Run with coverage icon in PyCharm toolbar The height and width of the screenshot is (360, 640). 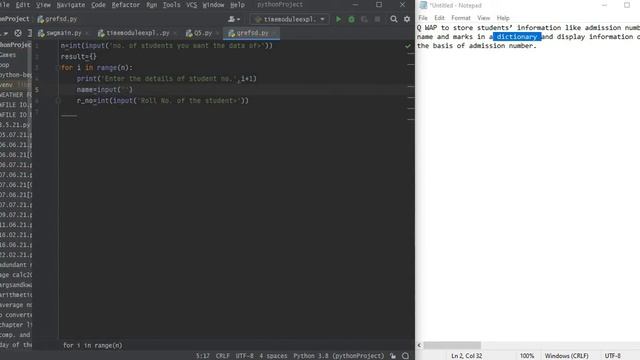point(364,19)
